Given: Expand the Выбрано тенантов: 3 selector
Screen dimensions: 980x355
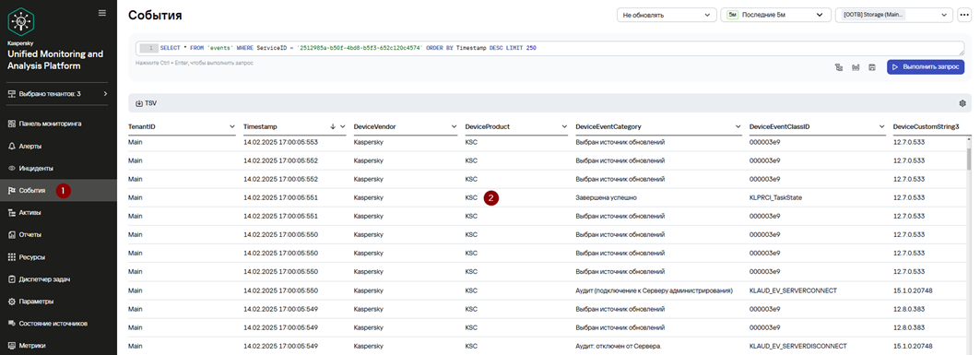Looking at the screenshot, I should pos(58,94).
